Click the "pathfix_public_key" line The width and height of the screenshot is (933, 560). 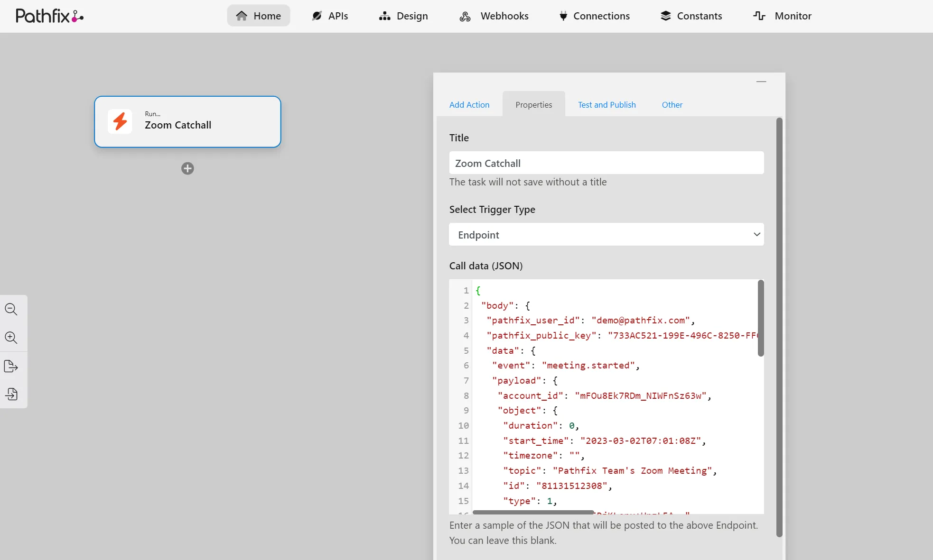pos(622,336)
